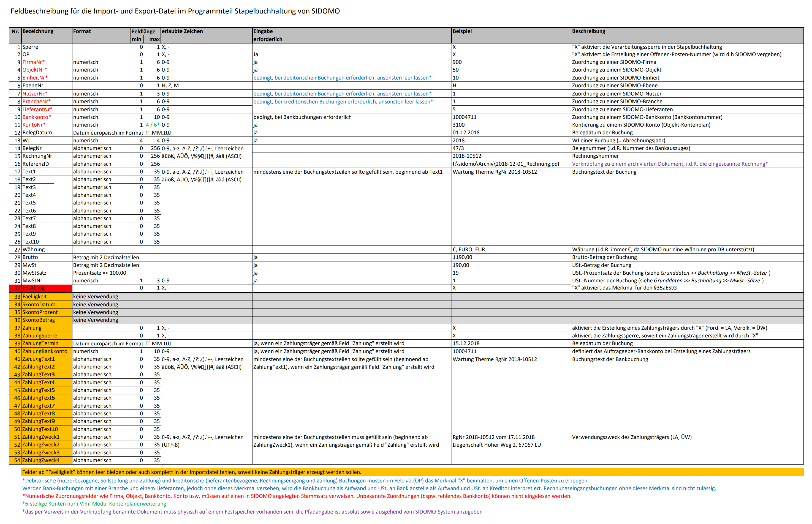
Task: Select the description 'Verwendungszweck des Zahlungsträgers (LA, ÜW)'
Action: (632, 437)
